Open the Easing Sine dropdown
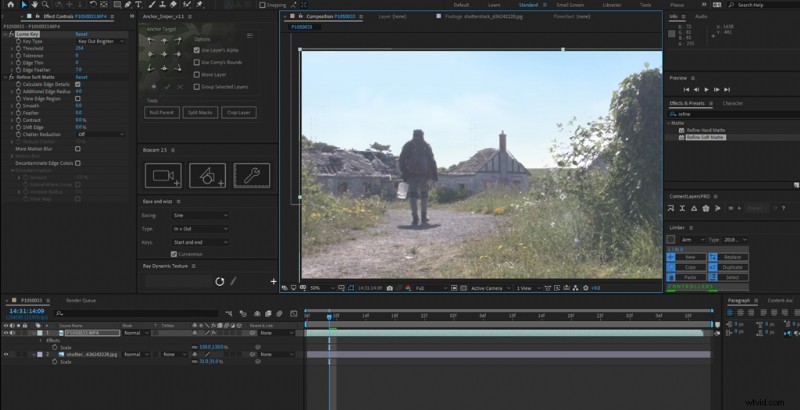 (x=200, y=215)
